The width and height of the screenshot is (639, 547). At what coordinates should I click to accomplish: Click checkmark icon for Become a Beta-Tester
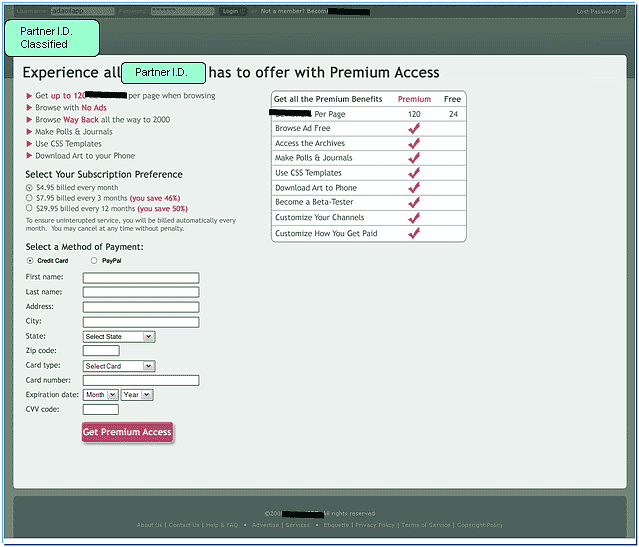tap(414, 202)
